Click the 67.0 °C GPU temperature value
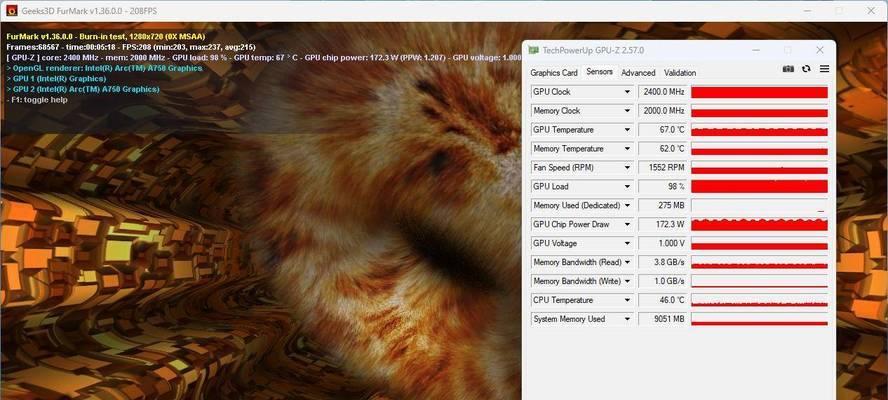This screenshot has height=400, width=888. [663, 130]
